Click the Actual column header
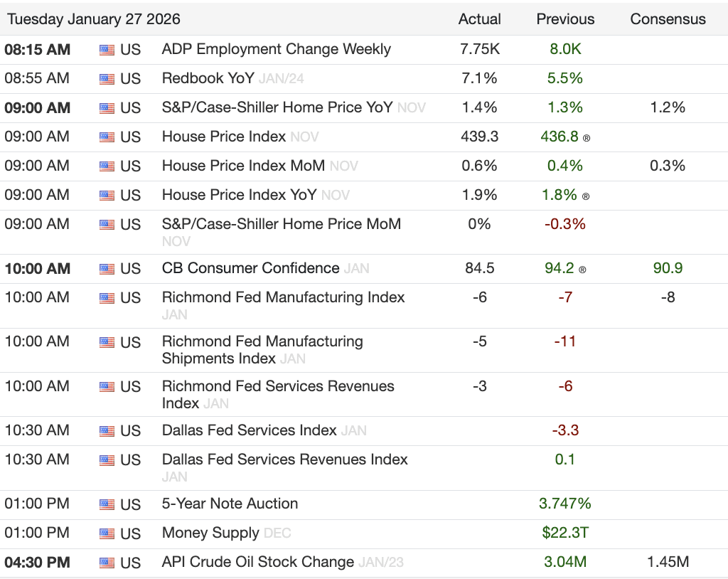This screenshot has width=728, height=579. pos(480,19)
